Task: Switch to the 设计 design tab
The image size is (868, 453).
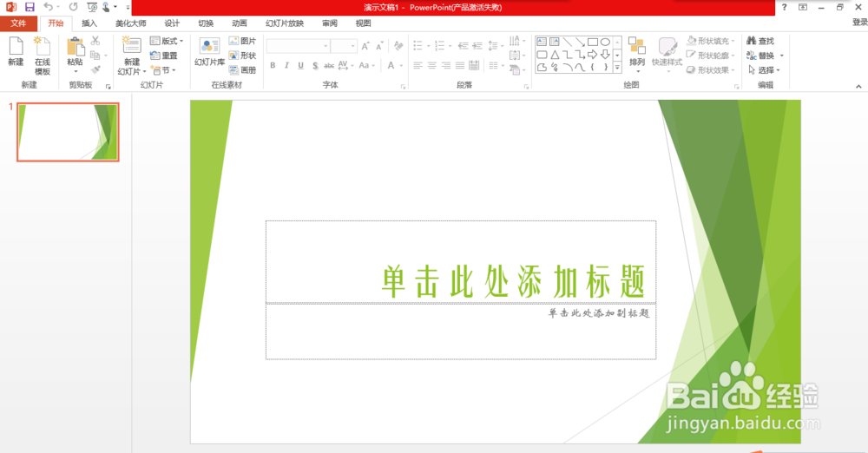Action: tap(172, 23)
